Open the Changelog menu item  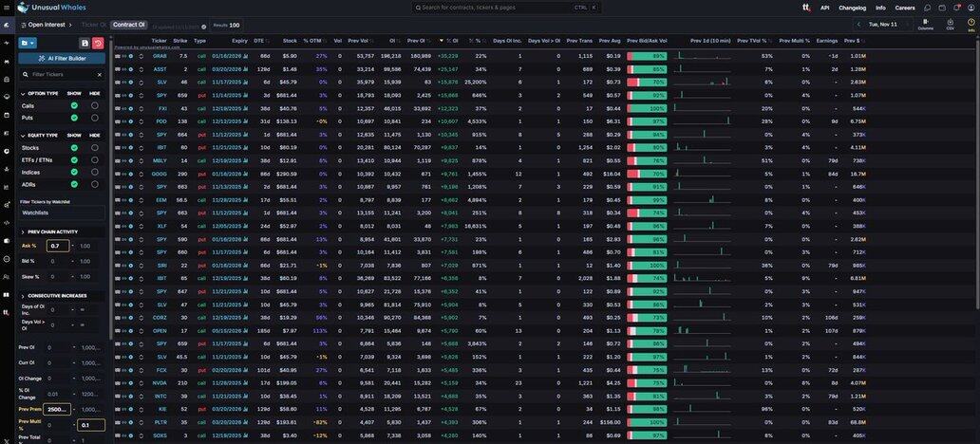click(852, 8)
